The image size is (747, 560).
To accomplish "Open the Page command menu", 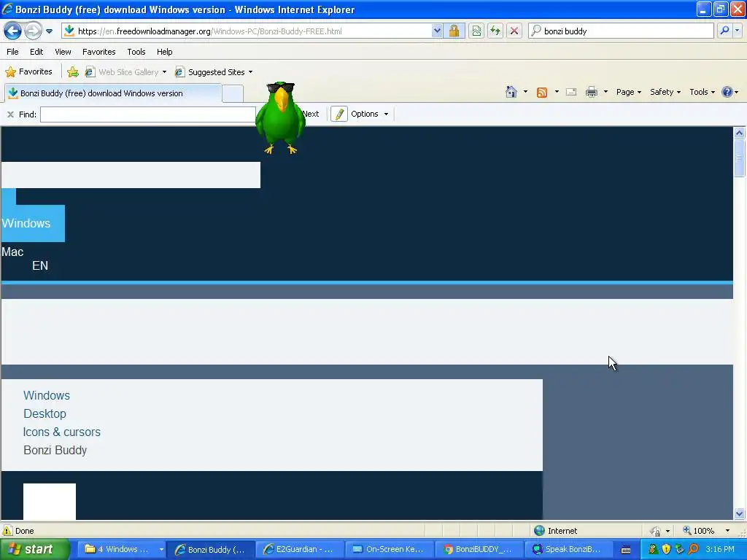I will point(628,92).
